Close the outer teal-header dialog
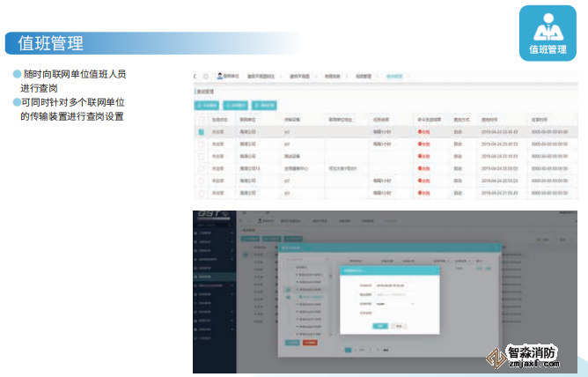 [498, 248]
